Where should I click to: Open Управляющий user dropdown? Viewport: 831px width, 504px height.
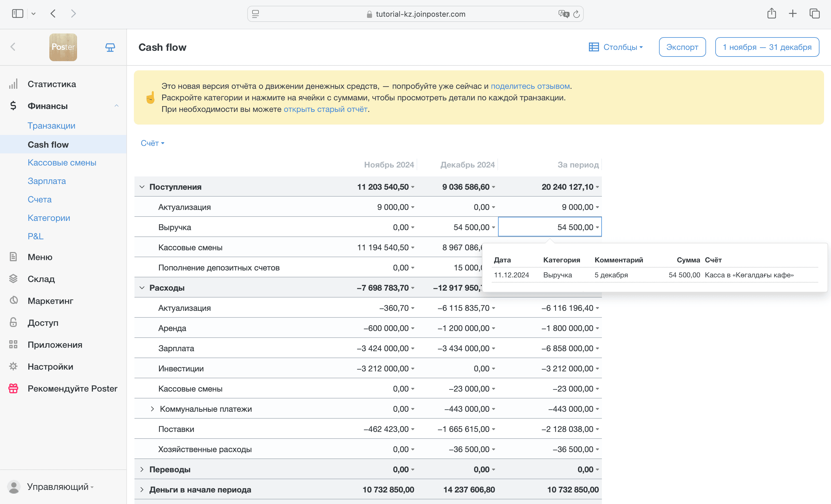pos(60,487)
